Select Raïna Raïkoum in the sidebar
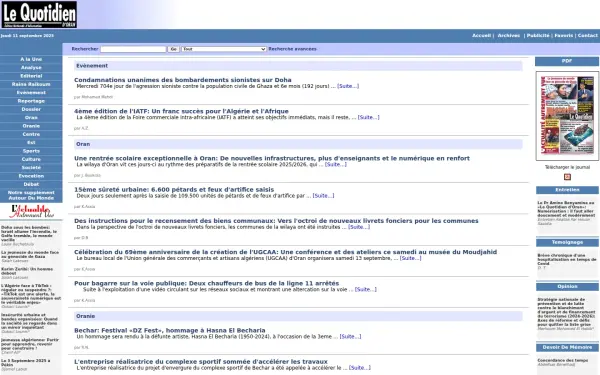The height and width of the screenshot is (375, 600). (31, 85)
